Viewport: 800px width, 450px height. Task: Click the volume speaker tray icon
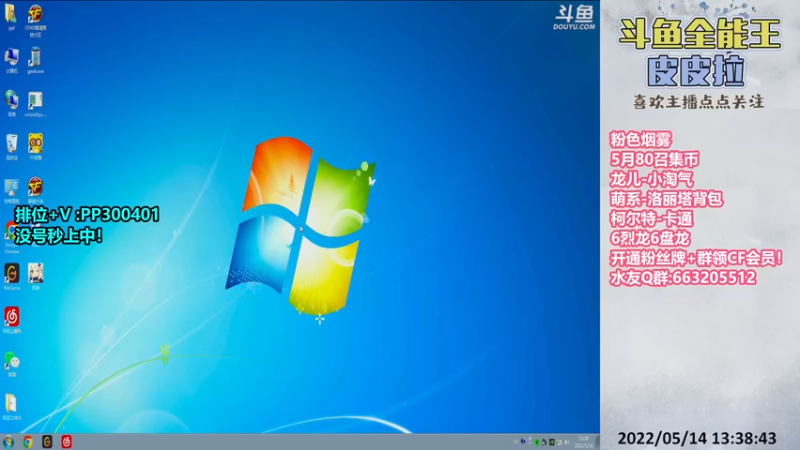coord(567,442)
